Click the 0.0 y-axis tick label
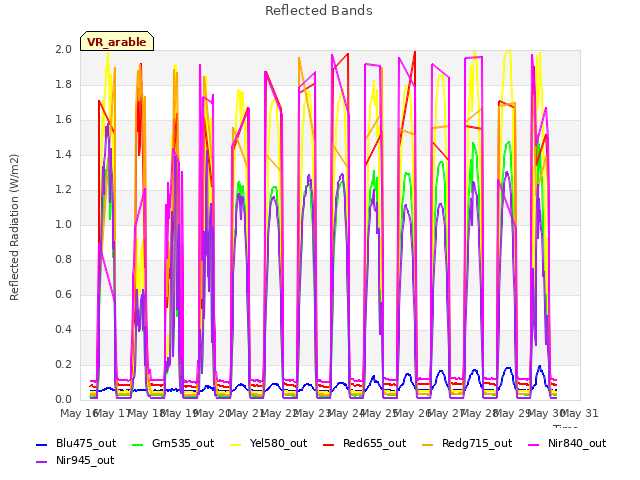Viewport: 640px width, 480px height. point(63,399)
